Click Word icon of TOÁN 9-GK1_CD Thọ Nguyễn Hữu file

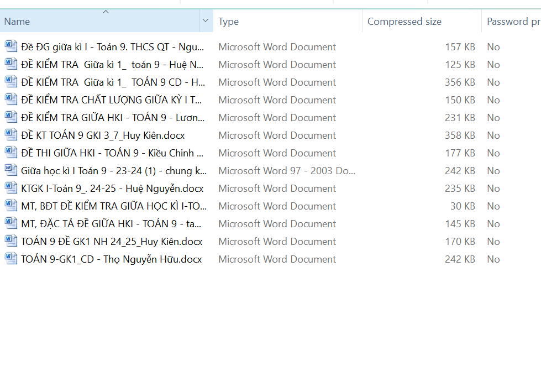pyautogui.click(x=10, y=259)
